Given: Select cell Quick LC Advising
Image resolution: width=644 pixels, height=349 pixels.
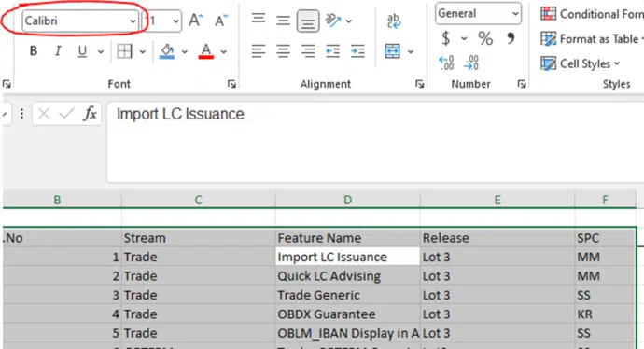Looking at the screenshot, I should pos(347,276).
